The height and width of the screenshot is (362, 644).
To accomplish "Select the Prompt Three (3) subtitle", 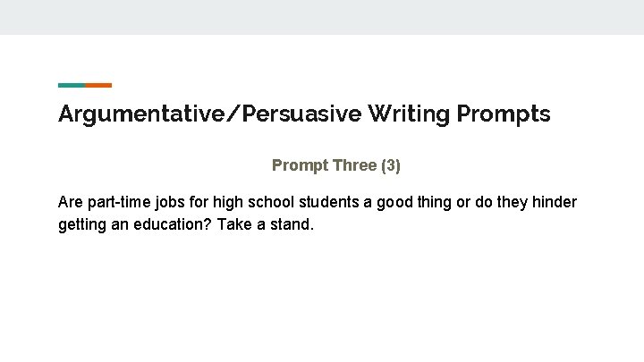I will (x=336, y=165).
